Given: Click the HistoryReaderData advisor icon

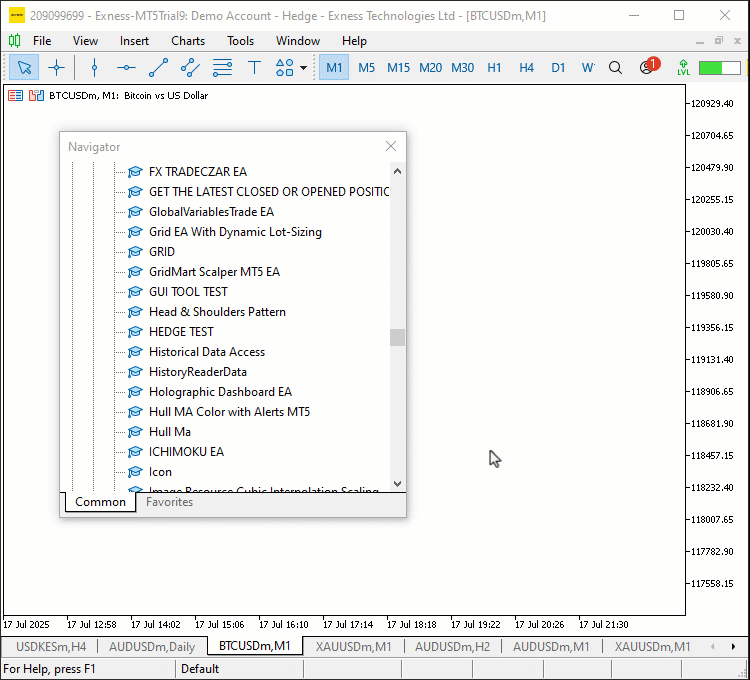Looking at the screenshot, I should (135, 372).
